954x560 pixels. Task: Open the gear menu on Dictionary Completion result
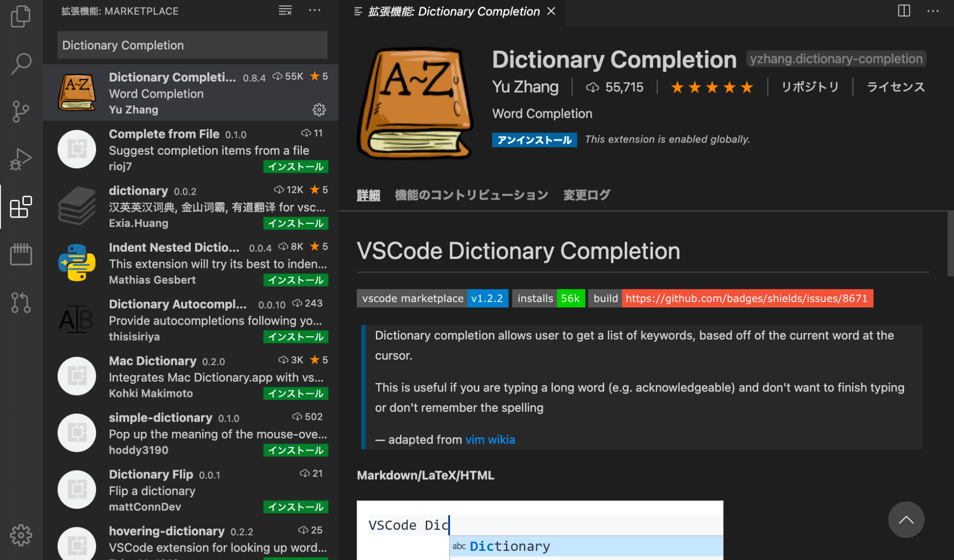pyautogui.click(x=318, y=110)
